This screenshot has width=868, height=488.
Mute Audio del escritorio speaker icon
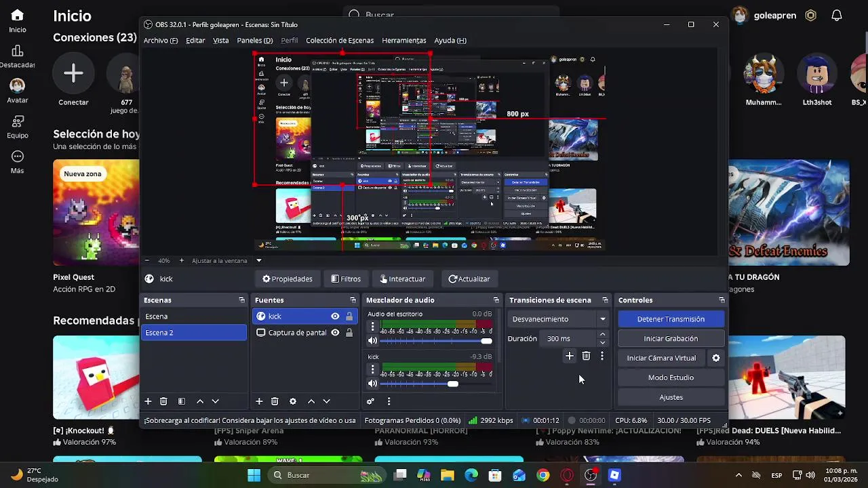pos(372,341)
